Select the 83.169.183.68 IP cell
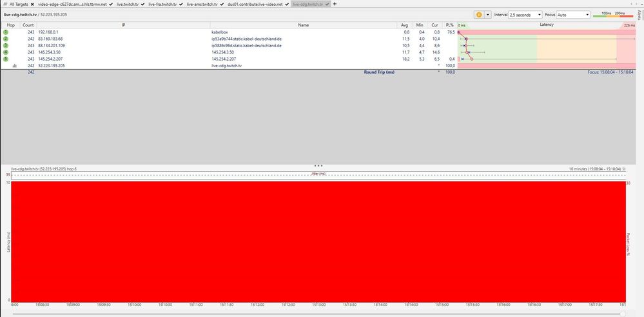Screen dimensions: 644x317 [x=50, y=39]
